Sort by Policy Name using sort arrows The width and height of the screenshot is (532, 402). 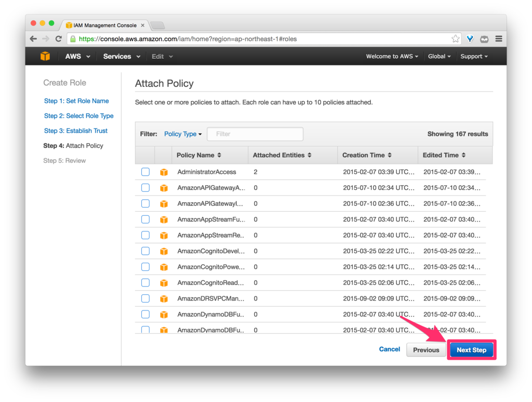[219, 155]
